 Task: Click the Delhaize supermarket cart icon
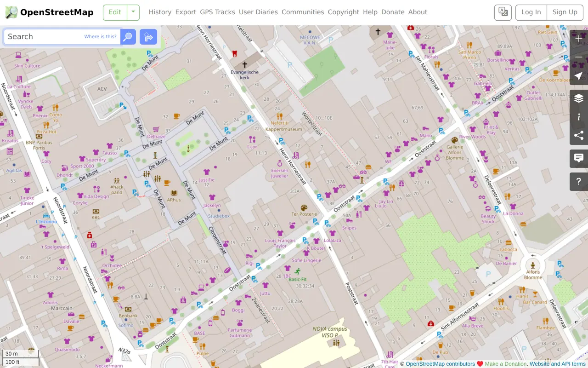[156, 130]
